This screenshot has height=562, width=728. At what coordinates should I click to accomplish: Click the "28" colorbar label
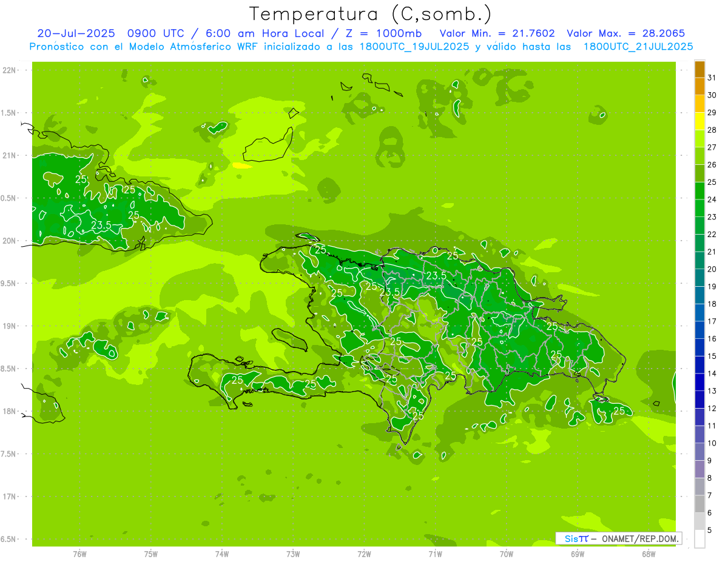pyautogui.click(x=712, y=130)
